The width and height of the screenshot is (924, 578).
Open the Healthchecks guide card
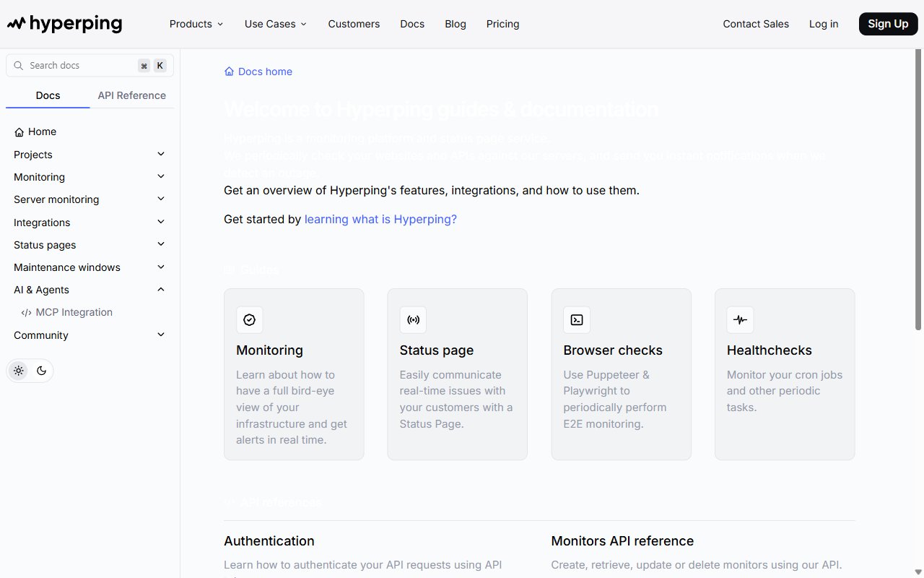pos(785,374)
